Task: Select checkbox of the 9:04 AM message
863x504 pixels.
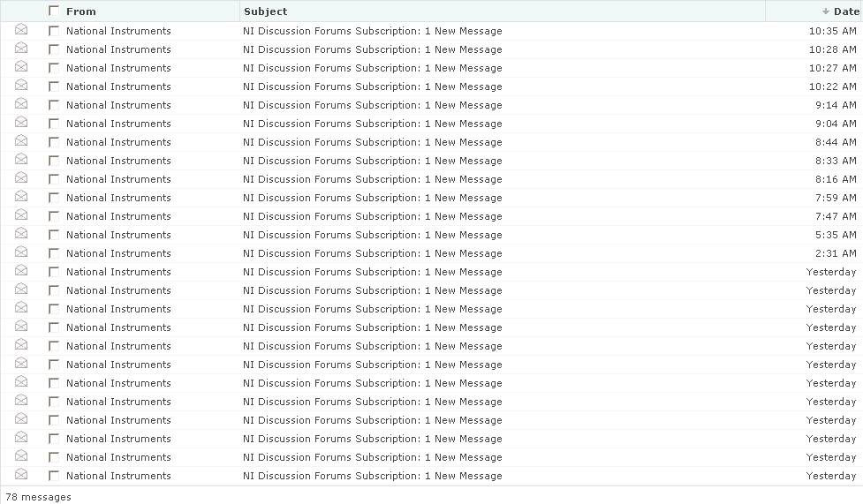Action: coord(53,124)
